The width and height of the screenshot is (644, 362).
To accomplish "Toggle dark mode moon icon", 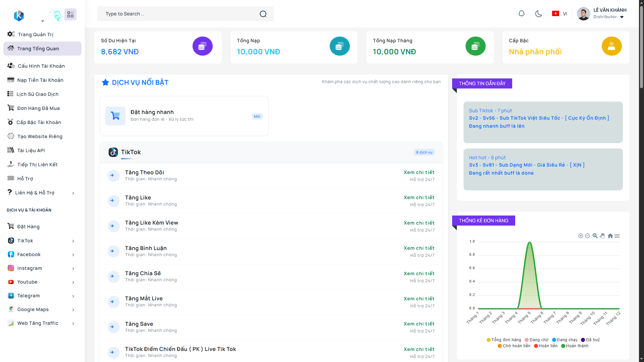I will [x=538, y=14].
